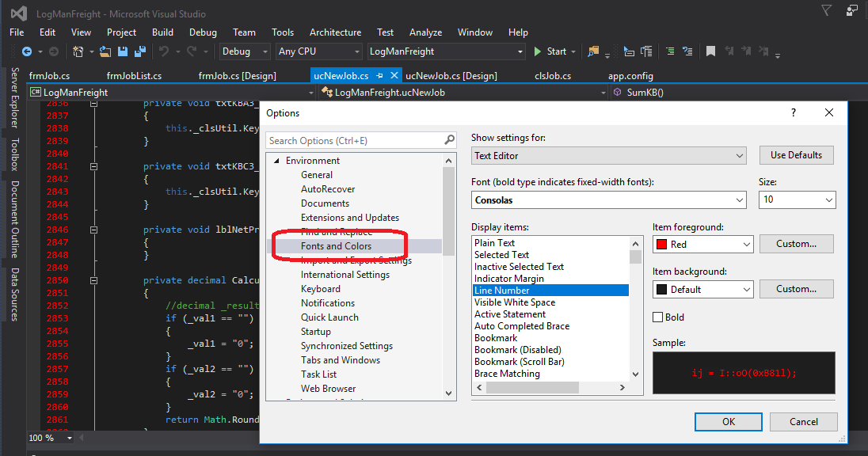Click the Find in Files folder icon
The width and height of the screenshot is (868, 456).
coord(593,51)
